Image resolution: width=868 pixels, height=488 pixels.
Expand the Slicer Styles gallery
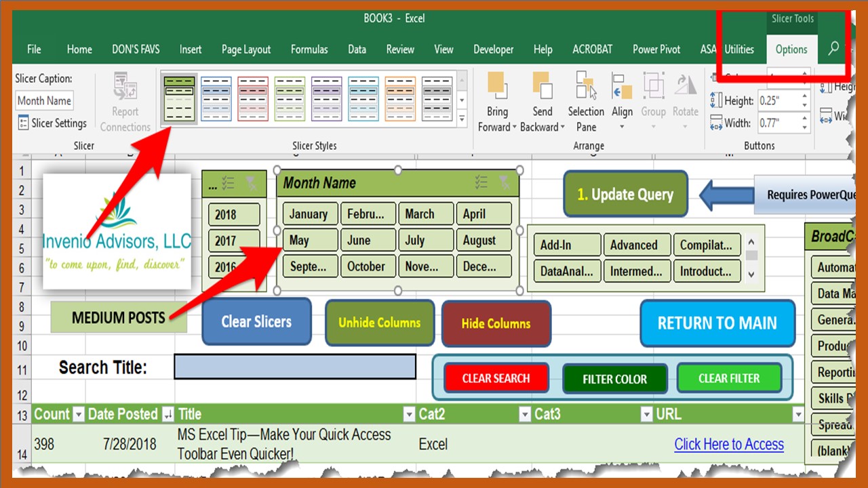[462, 119]
